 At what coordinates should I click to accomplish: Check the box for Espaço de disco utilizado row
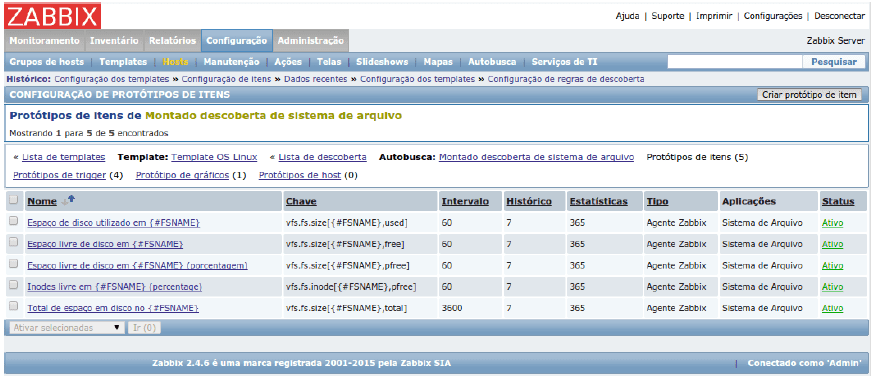13,222
